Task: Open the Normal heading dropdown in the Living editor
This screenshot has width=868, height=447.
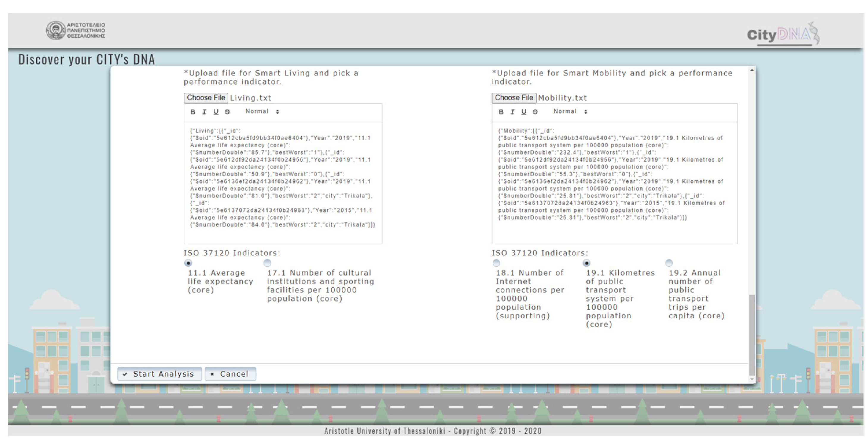Action: point(262,111)
